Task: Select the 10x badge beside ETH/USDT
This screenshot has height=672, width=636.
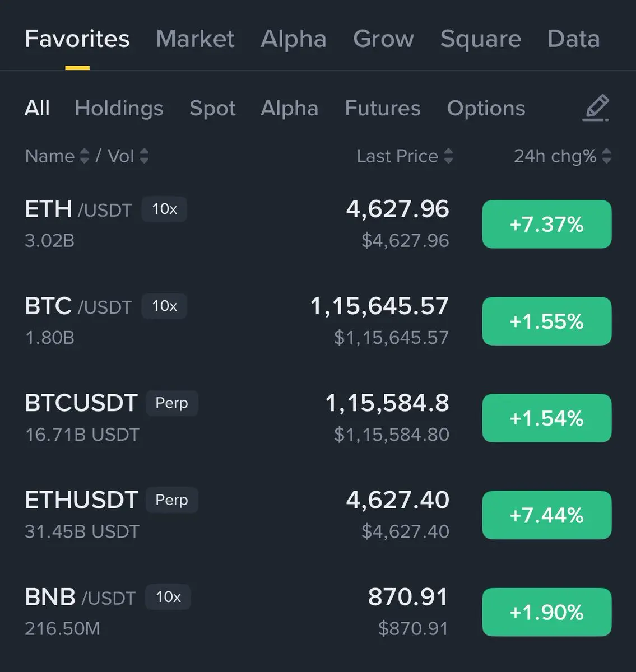Action: point(164,209)
